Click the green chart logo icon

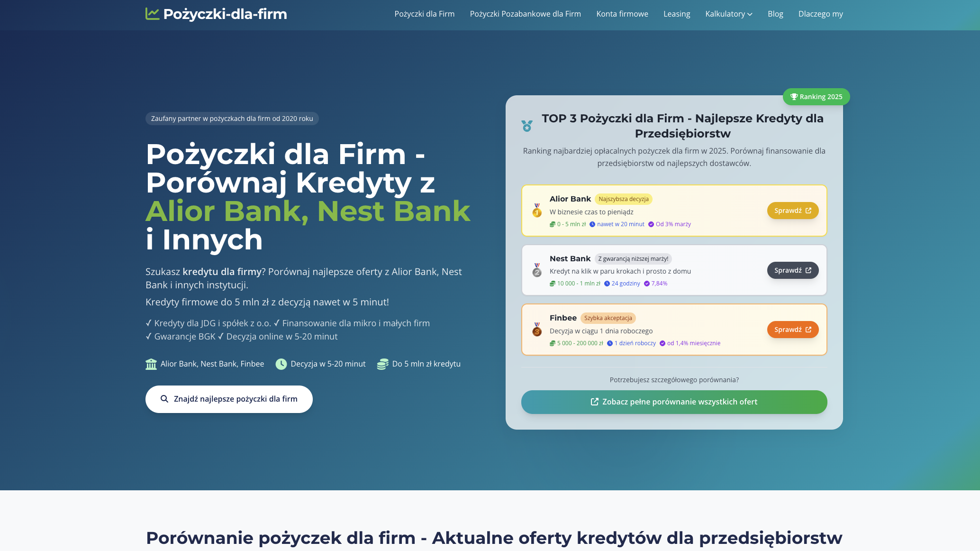click(152, 14)
